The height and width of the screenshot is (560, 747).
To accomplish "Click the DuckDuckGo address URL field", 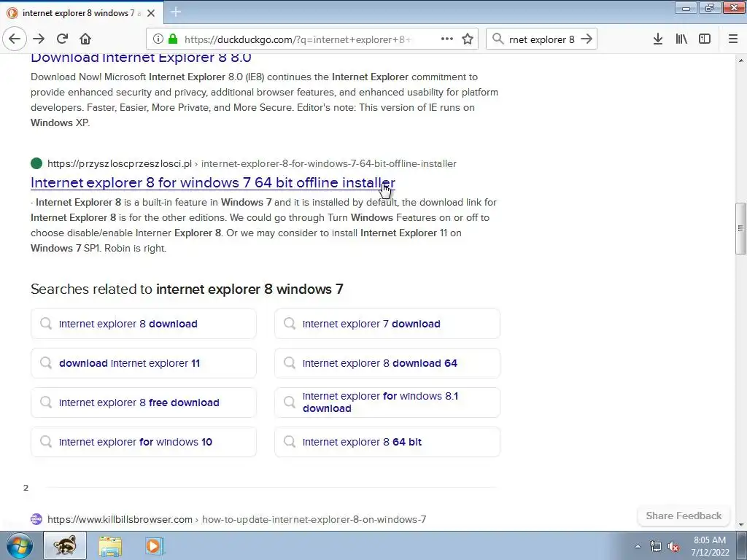I will coord(298,39).
